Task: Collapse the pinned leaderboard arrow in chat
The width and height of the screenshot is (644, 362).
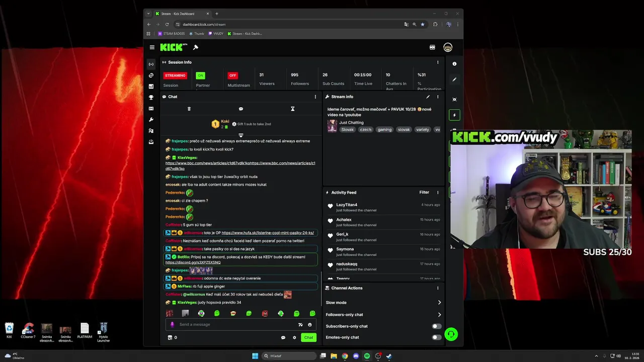Action: (241, 135)
